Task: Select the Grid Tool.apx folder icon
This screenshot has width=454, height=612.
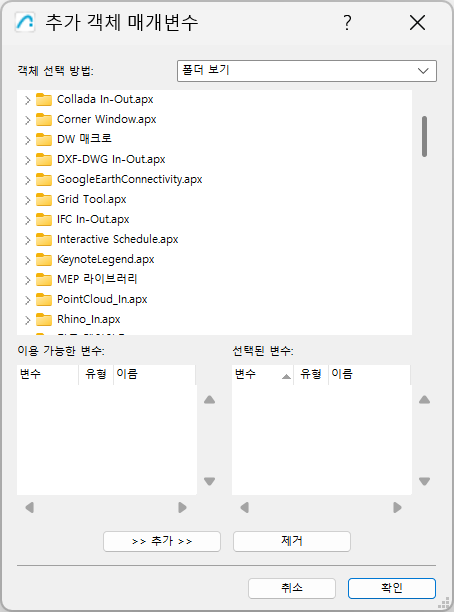Action: (x=44, y=199)
